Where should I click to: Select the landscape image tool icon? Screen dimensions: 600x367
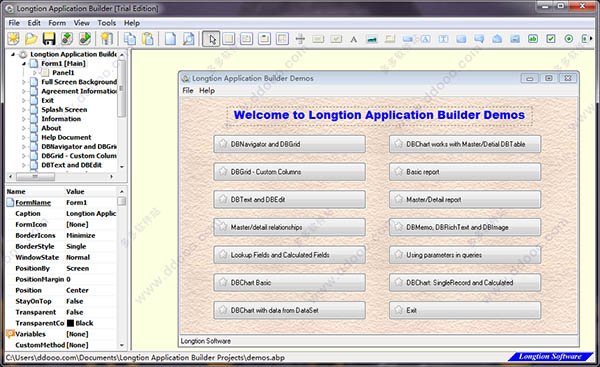coord(372,39)
